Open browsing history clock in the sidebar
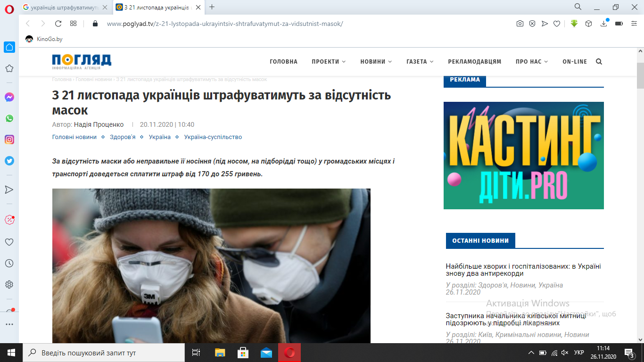Viewport: 644px width, 362px height. coord(9,263)
